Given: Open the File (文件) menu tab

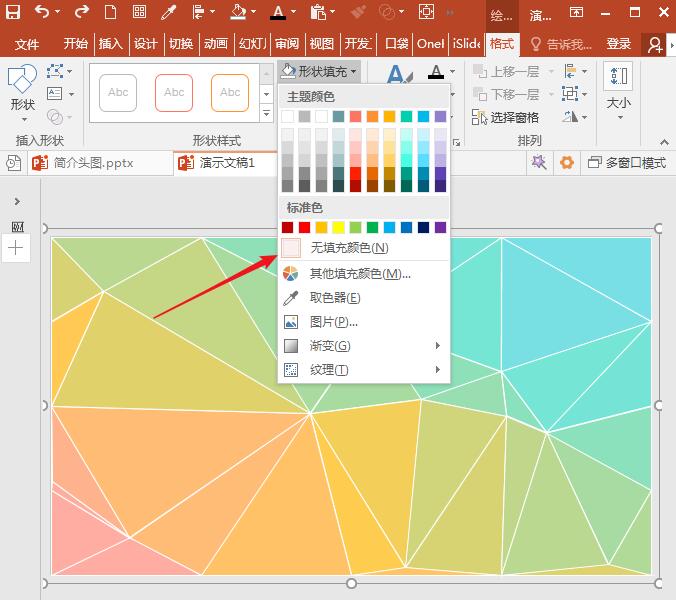Looking at the screenshot, I should coord(27,44).
